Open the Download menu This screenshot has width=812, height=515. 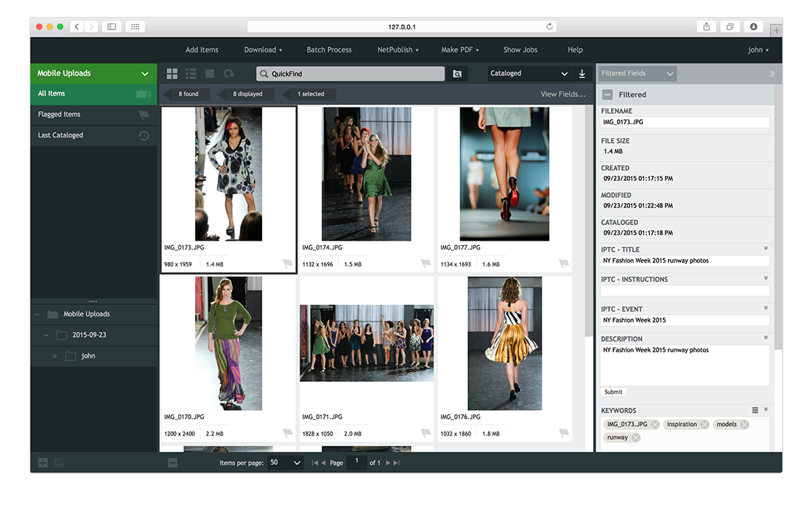[263, 50]
